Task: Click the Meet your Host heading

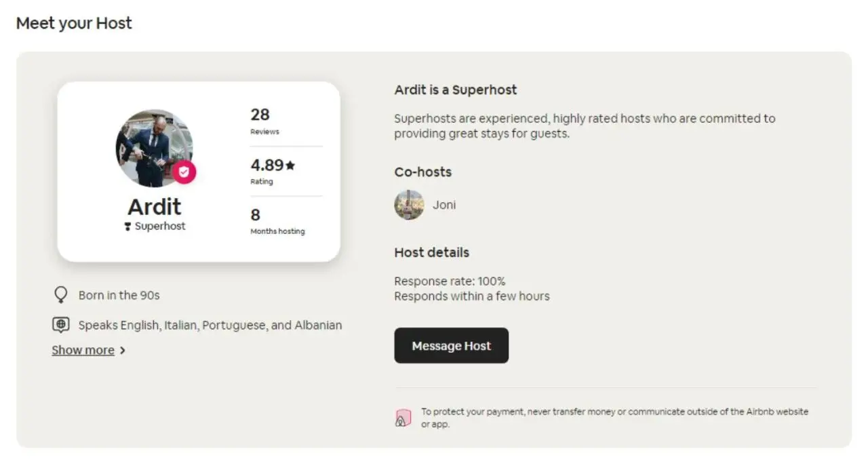Action: click(74, 23)
